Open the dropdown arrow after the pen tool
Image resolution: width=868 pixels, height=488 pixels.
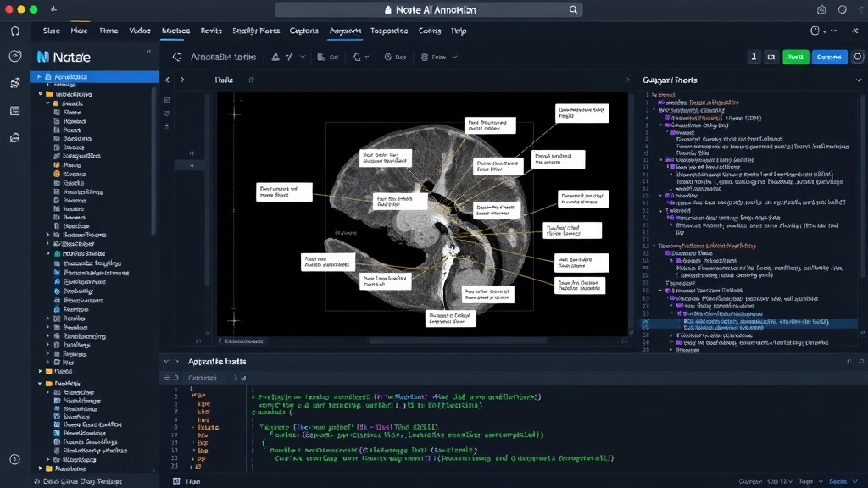[x=303, y=57]
